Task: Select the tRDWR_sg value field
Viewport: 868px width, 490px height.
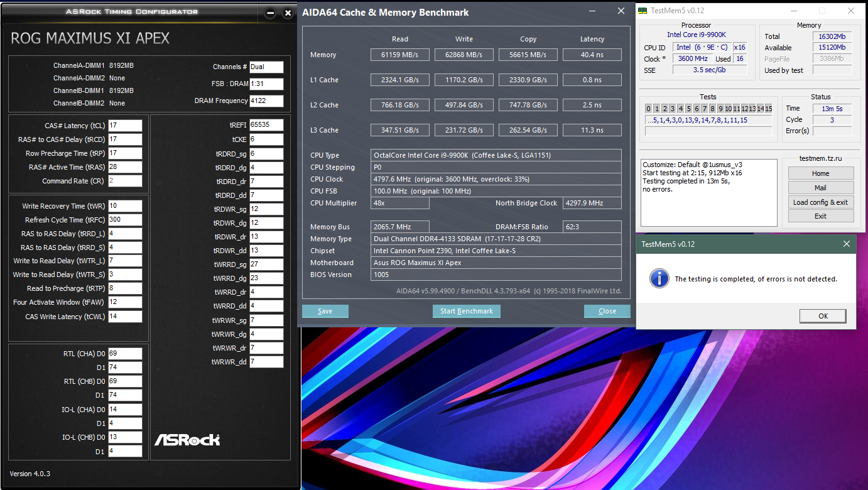Action: 266,209
